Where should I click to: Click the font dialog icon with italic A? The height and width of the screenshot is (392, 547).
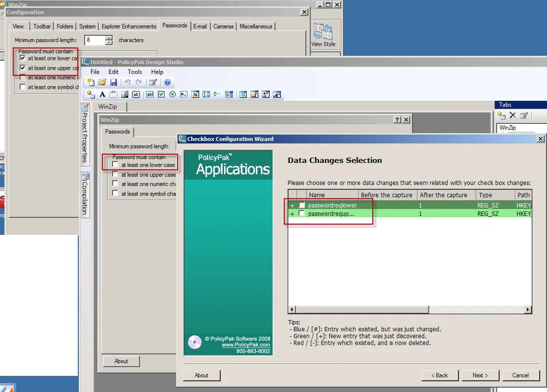coord(277,94)
